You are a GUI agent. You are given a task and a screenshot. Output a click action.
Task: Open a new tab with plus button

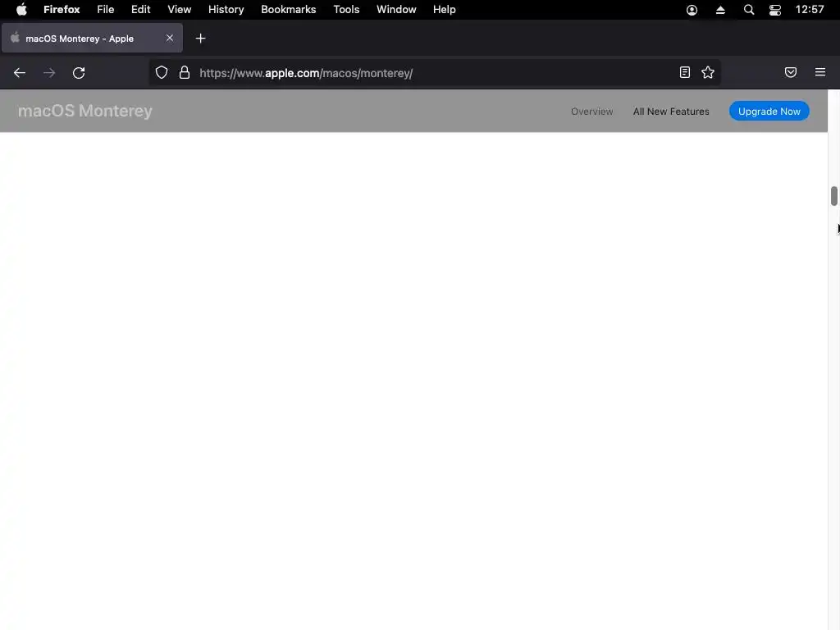point(200,38)
